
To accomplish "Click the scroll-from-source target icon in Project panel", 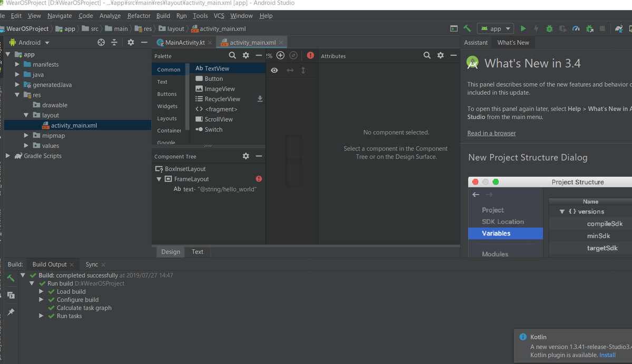I will pos(101,42).
